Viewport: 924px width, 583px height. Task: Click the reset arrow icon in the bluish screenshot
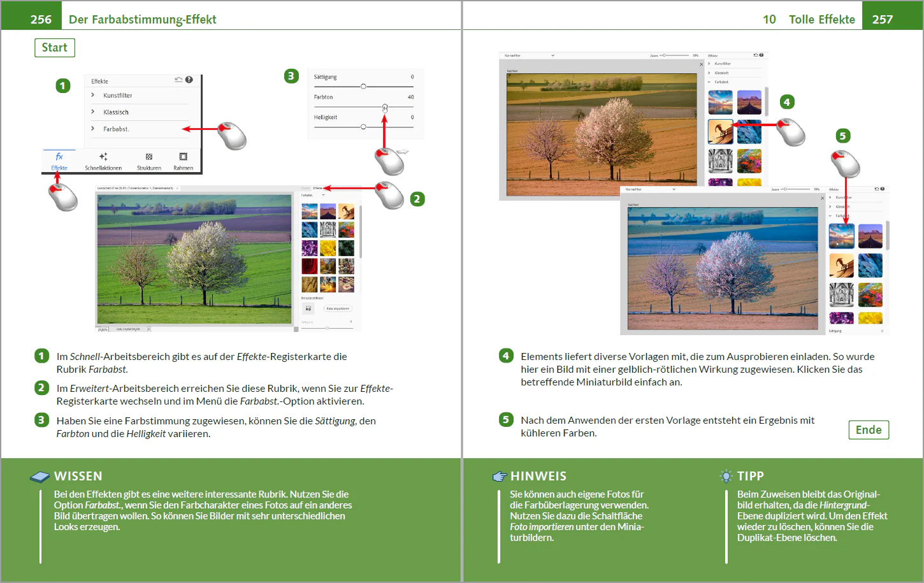876,189
